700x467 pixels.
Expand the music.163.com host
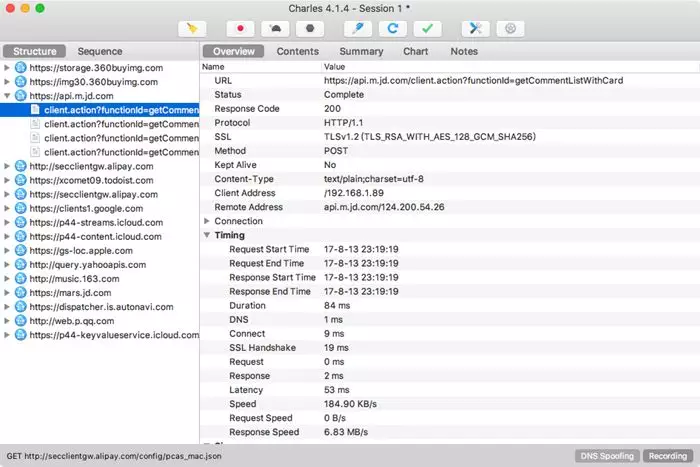(x=7, y=279)
